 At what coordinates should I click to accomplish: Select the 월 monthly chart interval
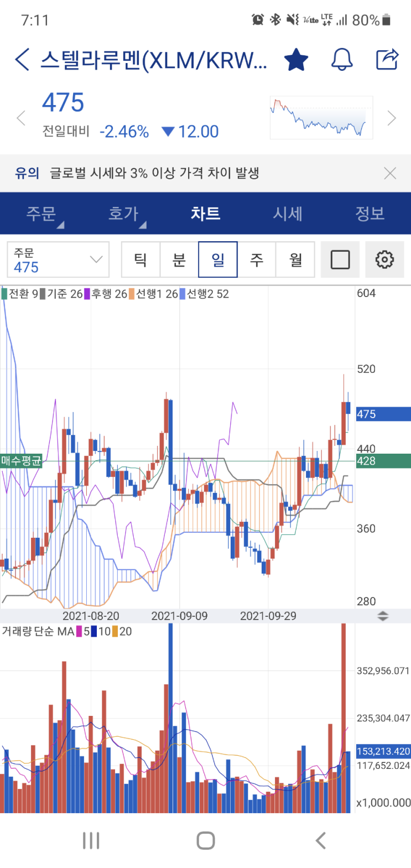coord(295,259)
